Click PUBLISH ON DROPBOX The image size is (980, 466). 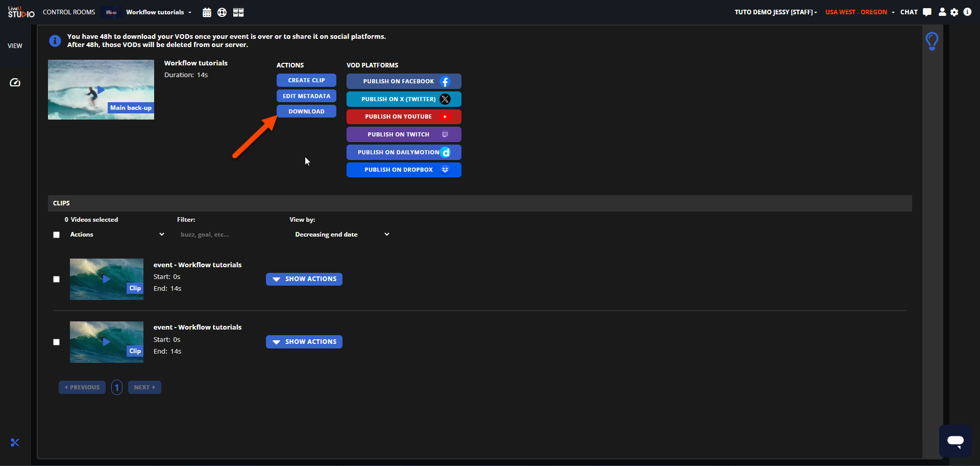pos(404,170)
